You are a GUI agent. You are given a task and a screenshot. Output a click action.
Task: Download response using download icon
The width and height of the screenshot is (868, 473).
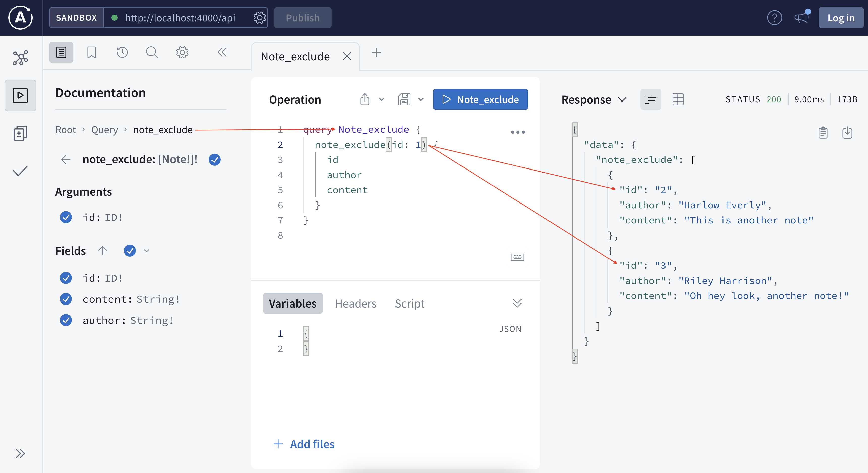[847, 133]
